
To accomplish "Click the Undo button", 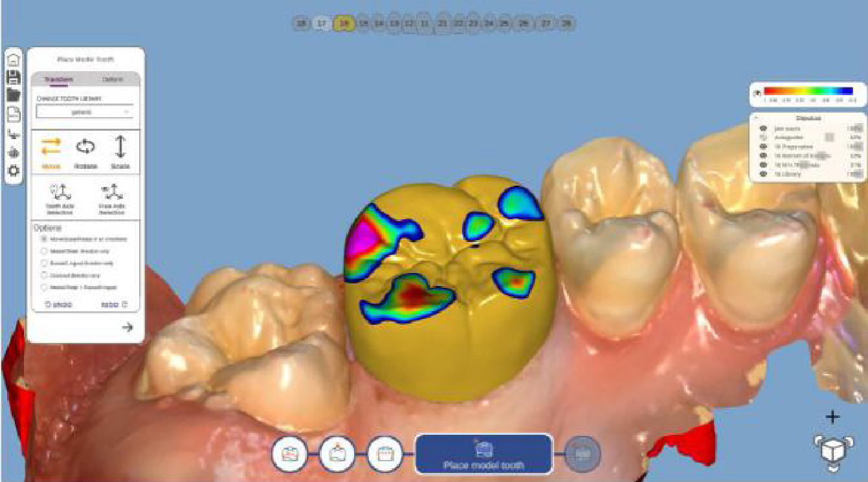I will [58, 305].
